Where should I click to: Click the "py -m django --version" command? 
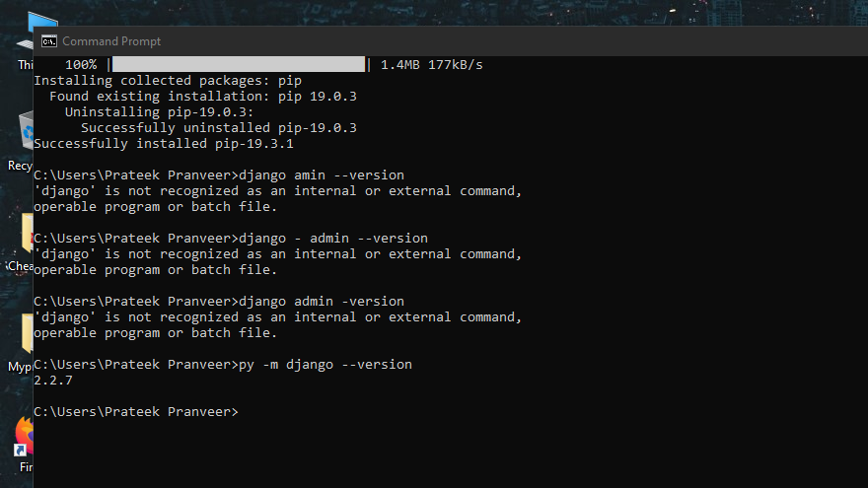pos(325,364)
